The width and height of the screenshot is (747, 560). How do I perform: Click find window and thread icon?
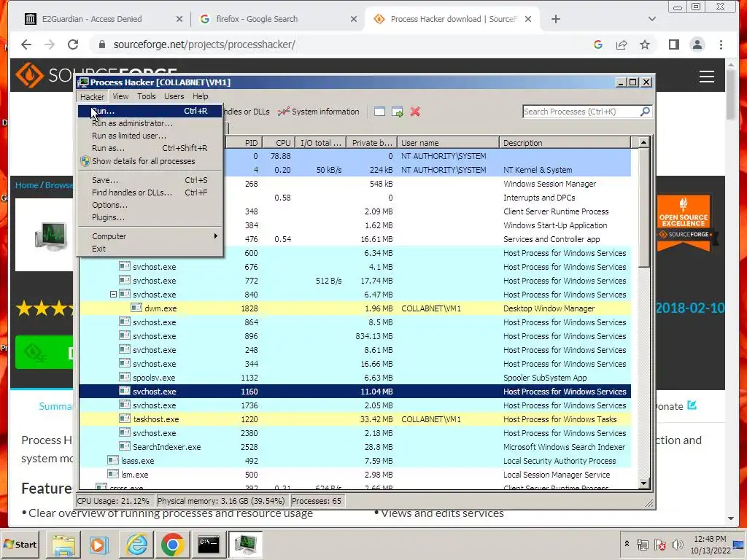pos(398,112)
